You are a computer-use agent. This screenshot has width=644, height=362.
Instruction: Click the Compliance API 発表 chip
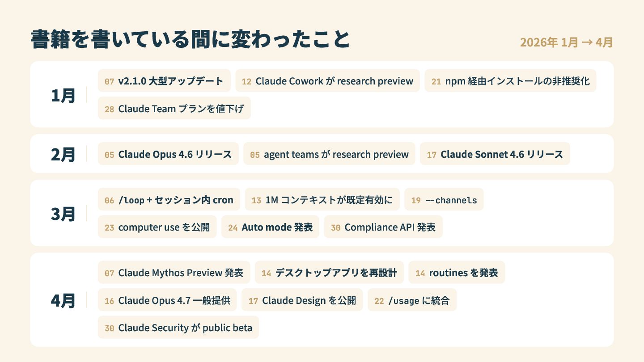click(383, 227)
